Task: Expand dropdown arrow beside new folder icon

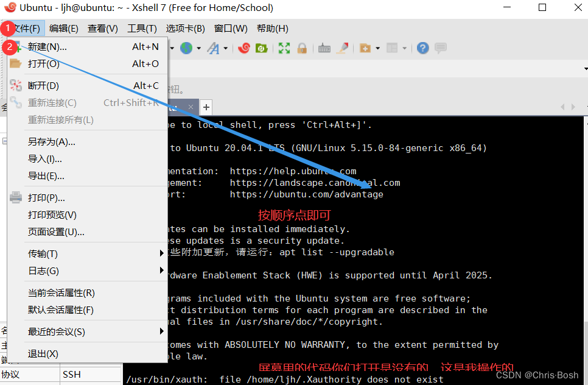Action: pyautogui.click(x=377, y=48)
